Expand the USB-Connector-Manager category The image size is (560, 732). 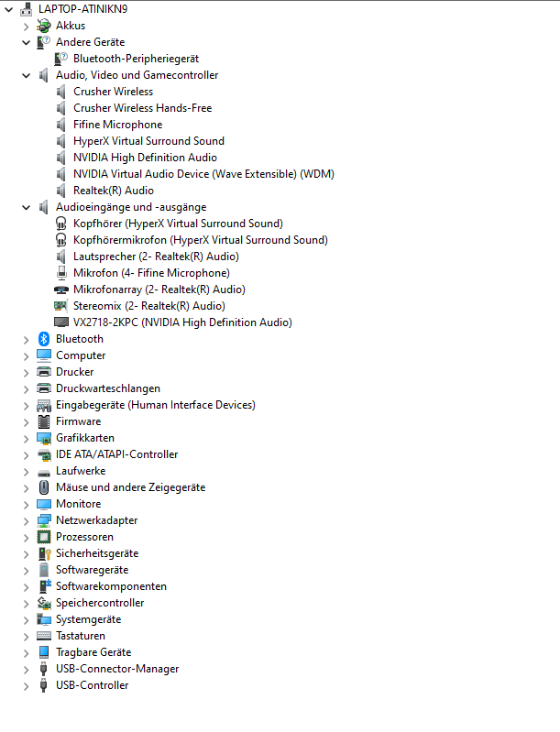click(27, 670)
